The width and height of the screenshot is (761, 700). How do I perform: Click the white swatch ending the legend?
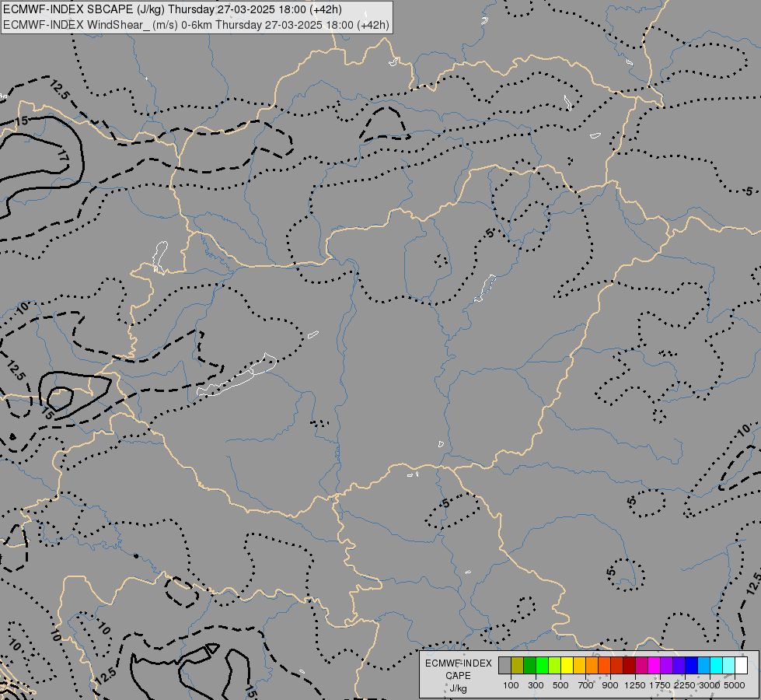point(742,666)
